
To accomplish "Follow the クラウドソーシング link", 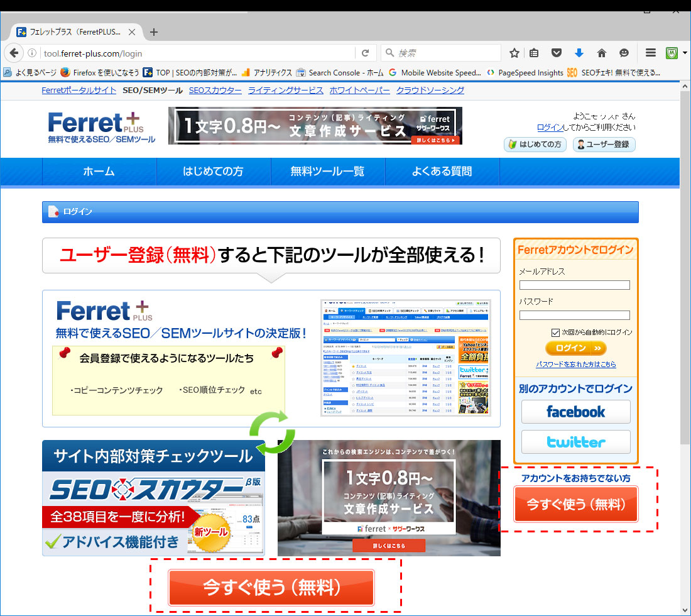I will click(430, 91).
